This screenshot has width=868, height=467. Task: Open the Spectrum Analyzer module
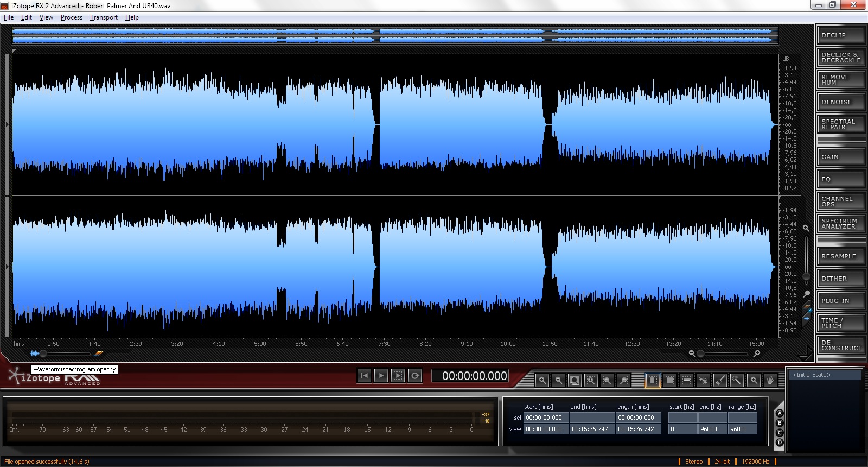(841, 224)
